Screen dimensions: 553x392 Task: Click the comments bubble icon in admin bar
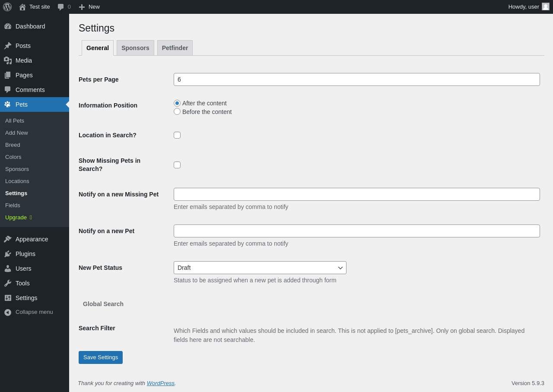pyautogui.click(x=61, y=7)
